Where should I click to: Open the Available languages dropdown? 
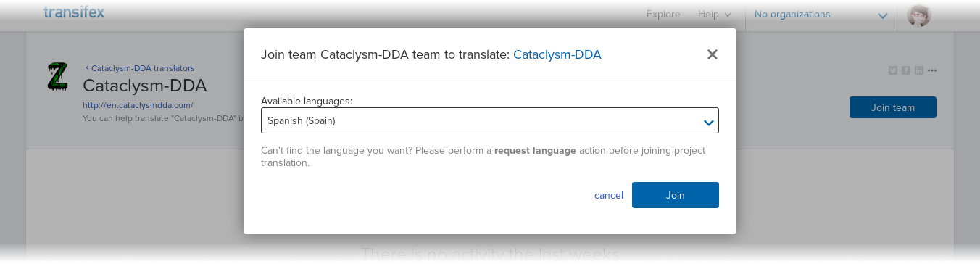coord(490,120)
